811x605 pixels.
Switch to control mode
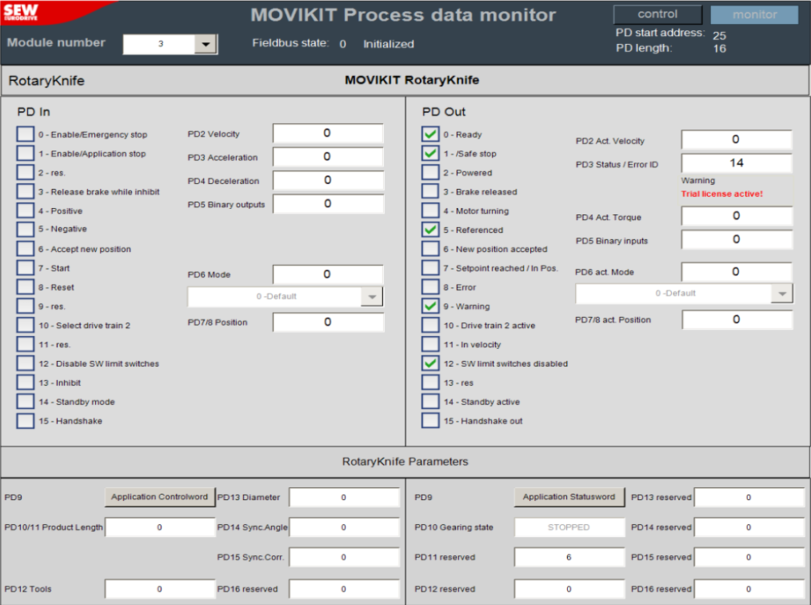[x=657, y=15]
